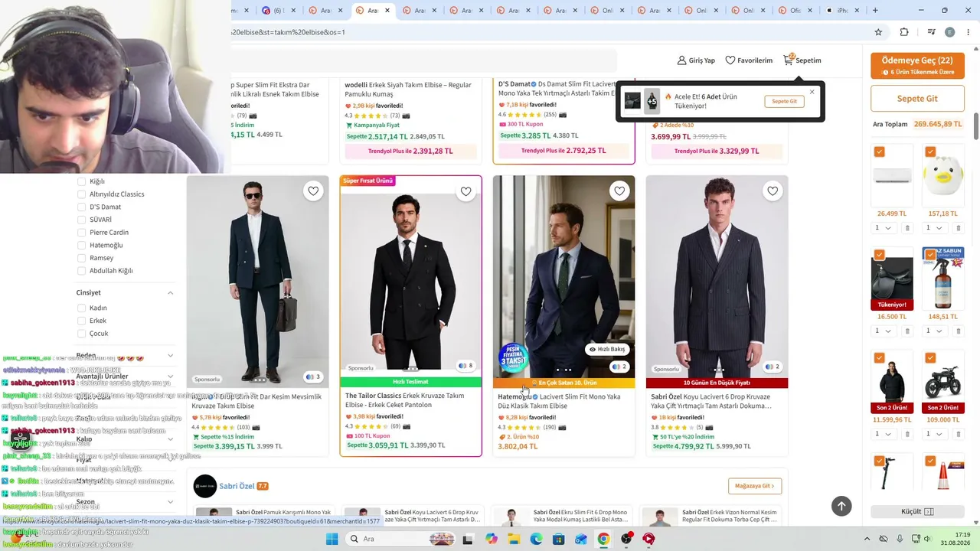Open Chrome three-dot menu

point(969,32)
